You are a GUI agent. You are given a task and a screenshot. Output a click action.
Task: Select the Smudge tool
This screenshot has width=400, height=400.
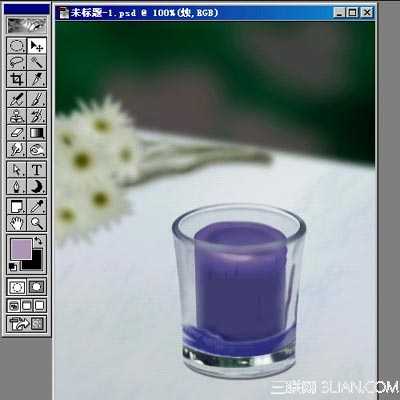pyautogui.click(x=17, y=150)
